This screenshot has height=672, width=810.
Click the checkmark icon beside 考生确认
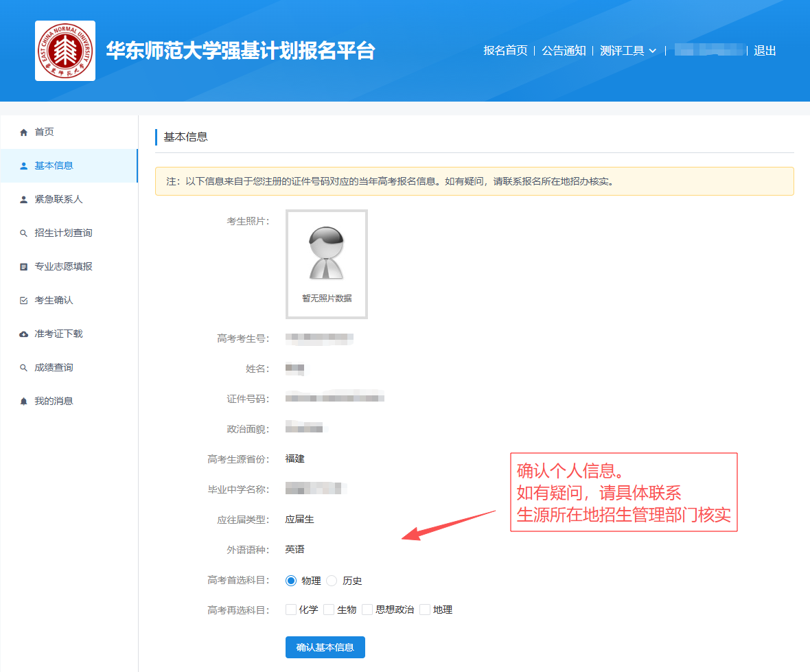coord(24,301)
